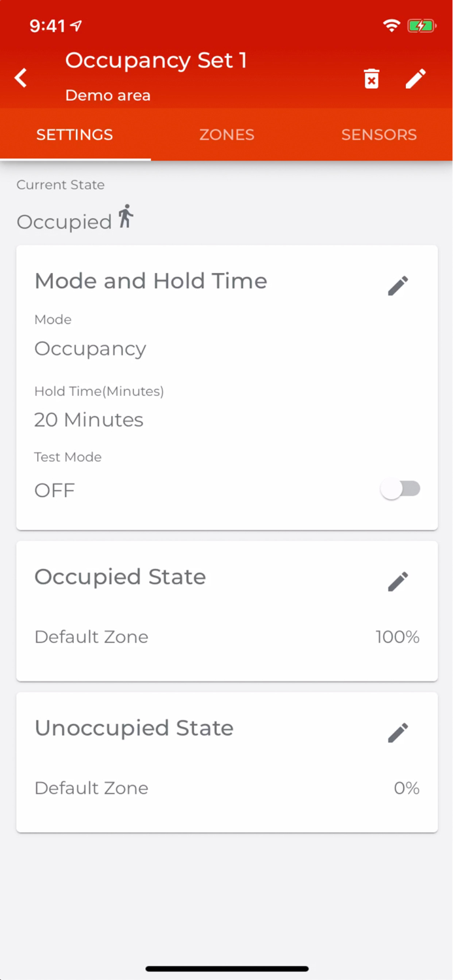Open the pencil editor in the red header

[x=416, y=78]
